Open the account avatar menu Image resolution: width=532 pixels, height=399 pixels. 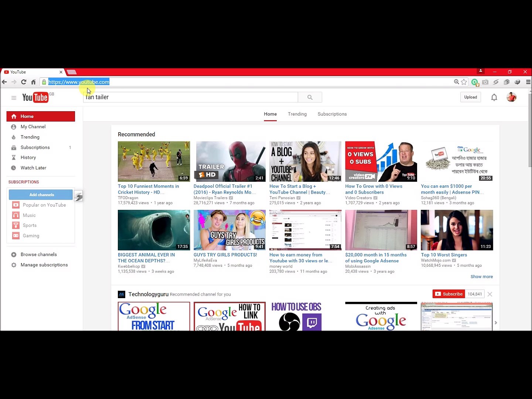pyautogui.click(x=511, y=97)
